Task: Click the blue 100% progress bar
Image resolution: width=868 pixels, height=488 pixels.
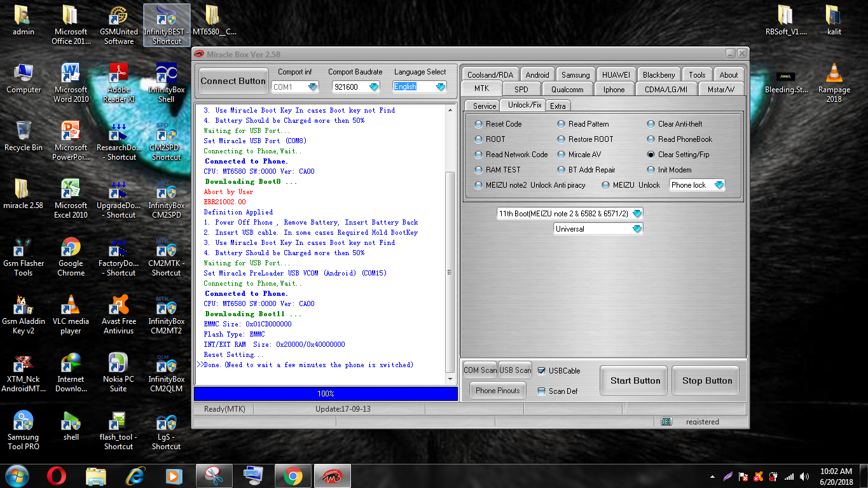Action: point(326,394)
